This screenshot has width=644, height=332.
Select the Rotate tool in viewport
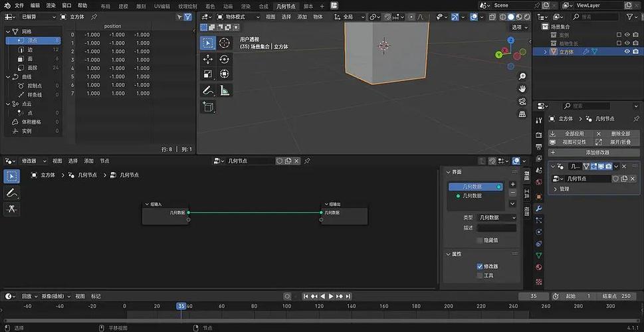pos(224,59)
